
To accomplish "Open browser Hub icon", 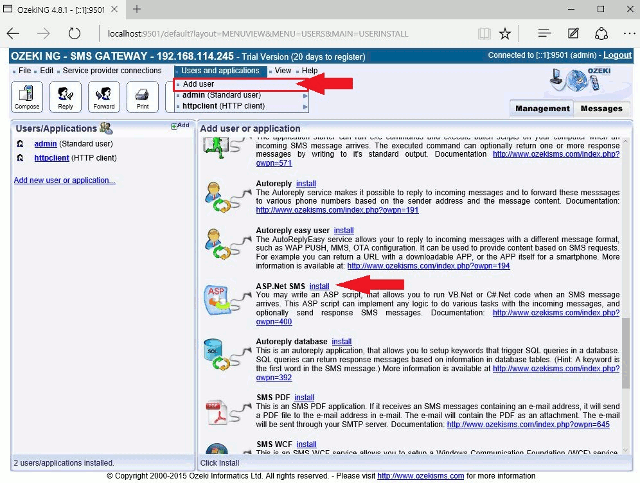I will tap(544, 33).
